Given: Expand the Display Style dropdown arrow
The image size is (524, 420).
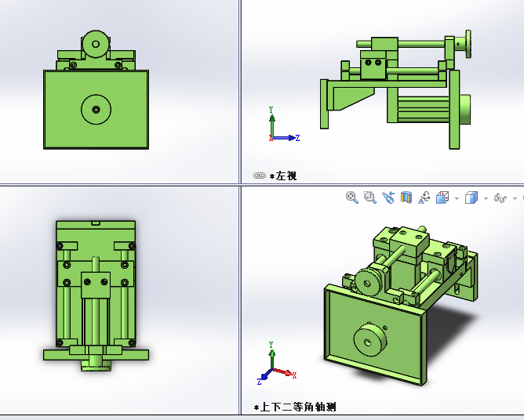Looking at the screenshot, I should tap(486, 199).
